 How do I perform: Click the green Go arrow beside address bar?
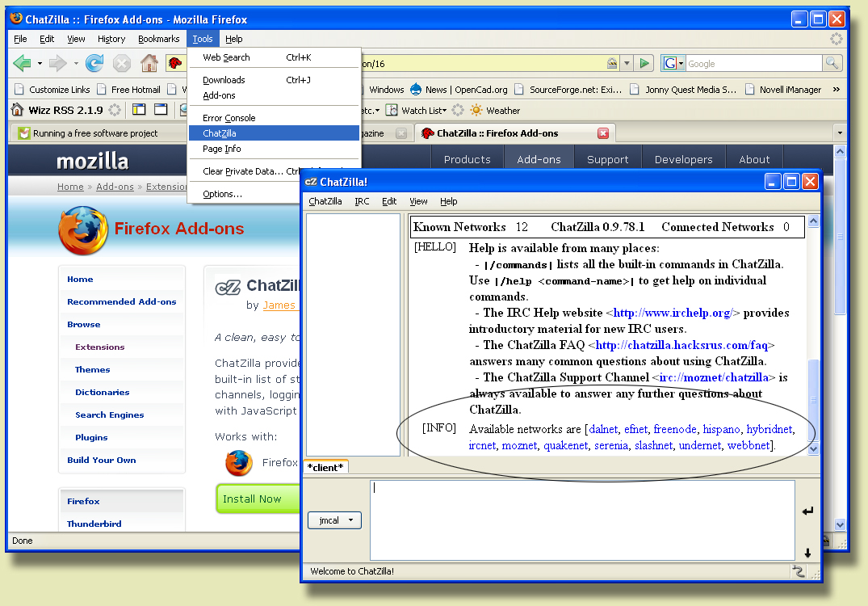[644, 63]
